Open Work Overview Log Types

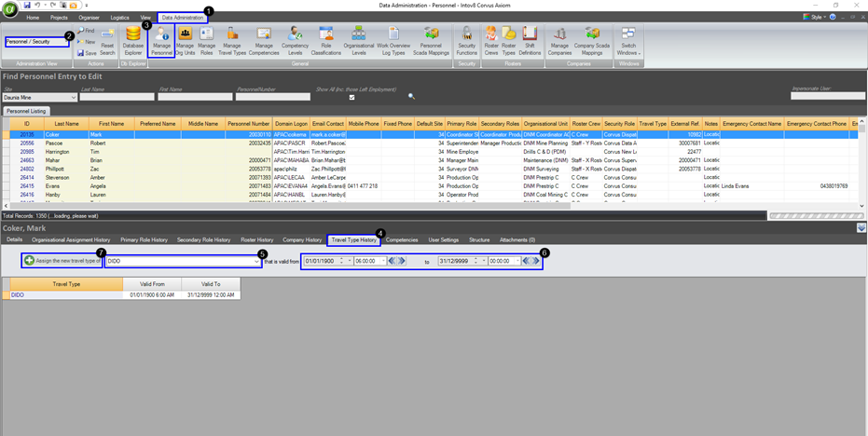click(x=393, y=41)
